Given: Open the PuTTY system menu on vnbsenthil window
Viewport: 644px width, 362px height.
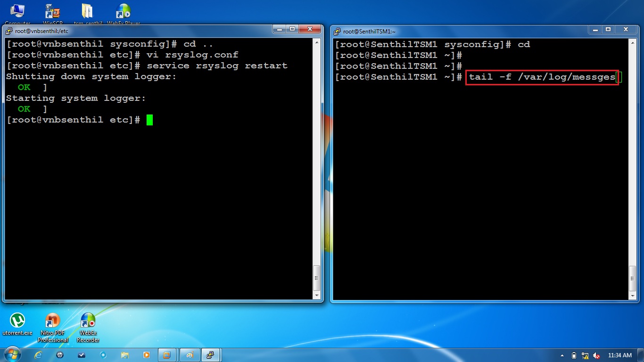Looking at the screenshot, I should coord(8,31).
